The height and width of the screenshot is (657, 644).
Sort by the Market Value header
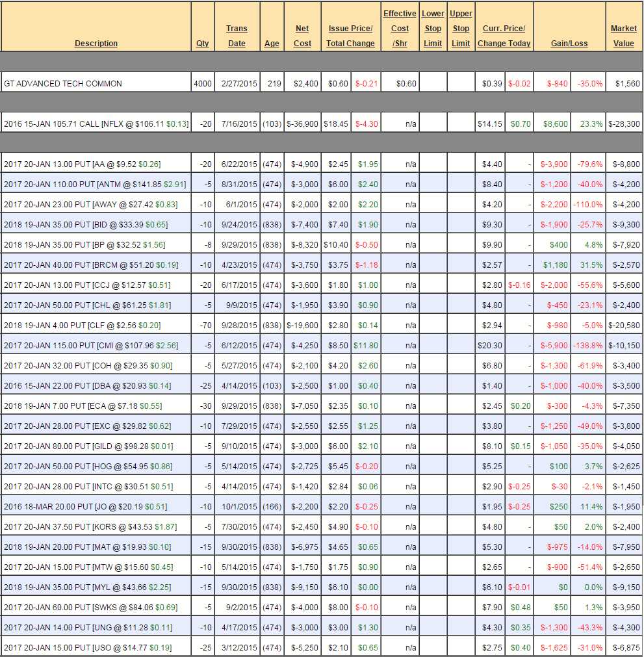623,36
